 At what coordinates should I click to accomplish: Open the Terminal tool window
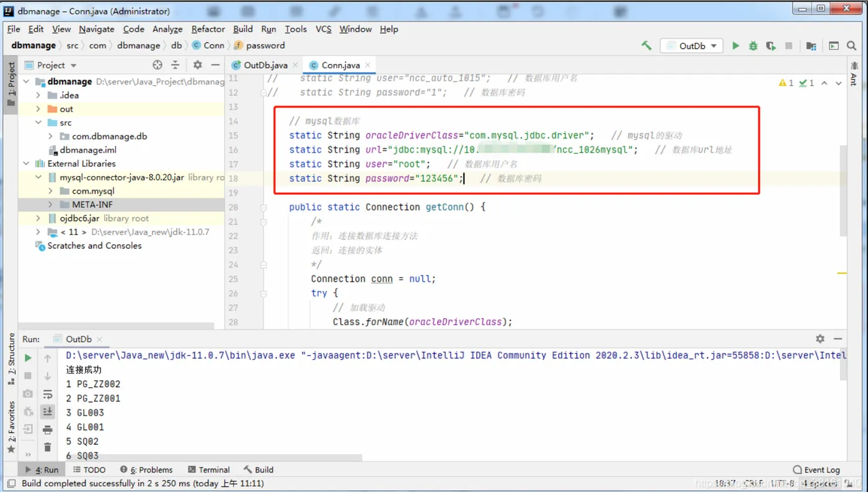click(209, 470)
